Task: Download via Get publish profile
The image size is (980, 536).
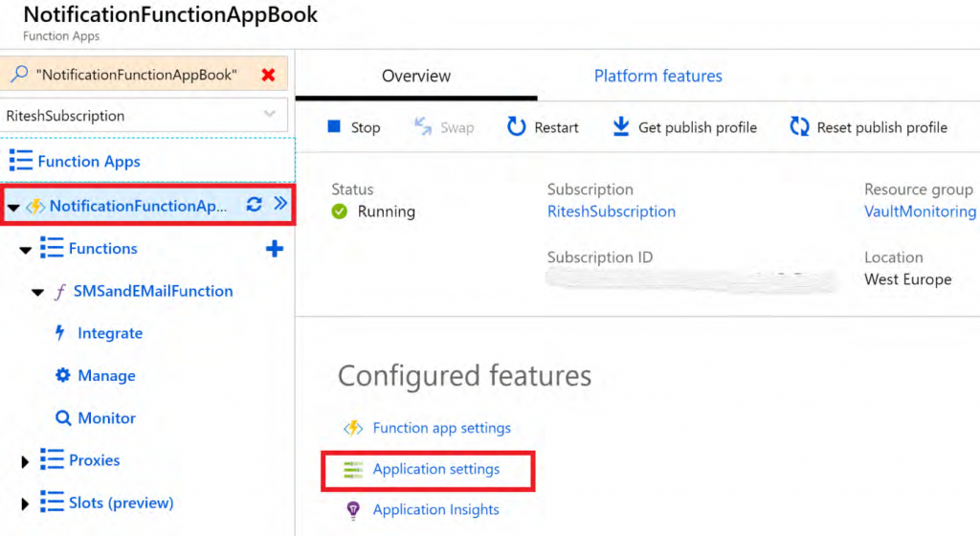Action: coord(684,127)
